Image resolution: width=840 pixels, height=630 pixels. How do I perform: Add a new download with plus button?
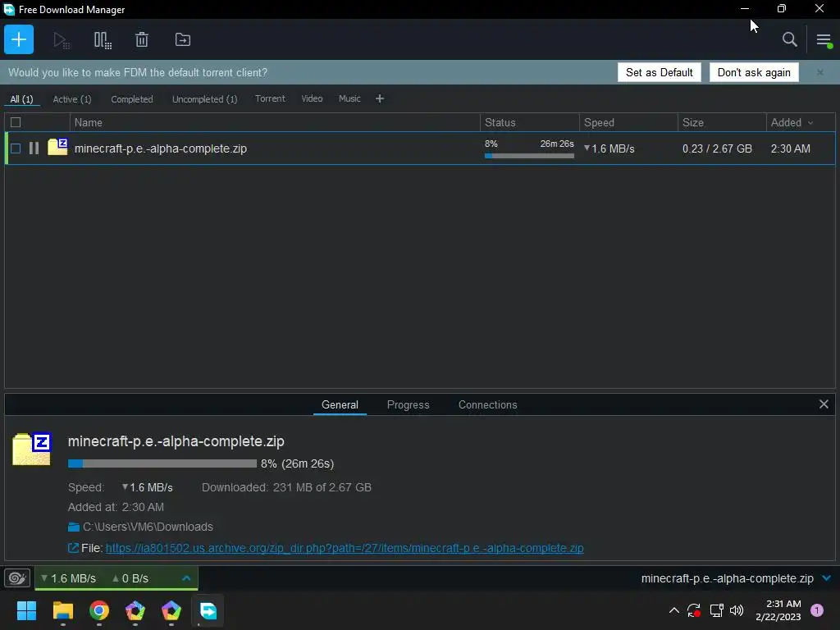coord(19,39)
